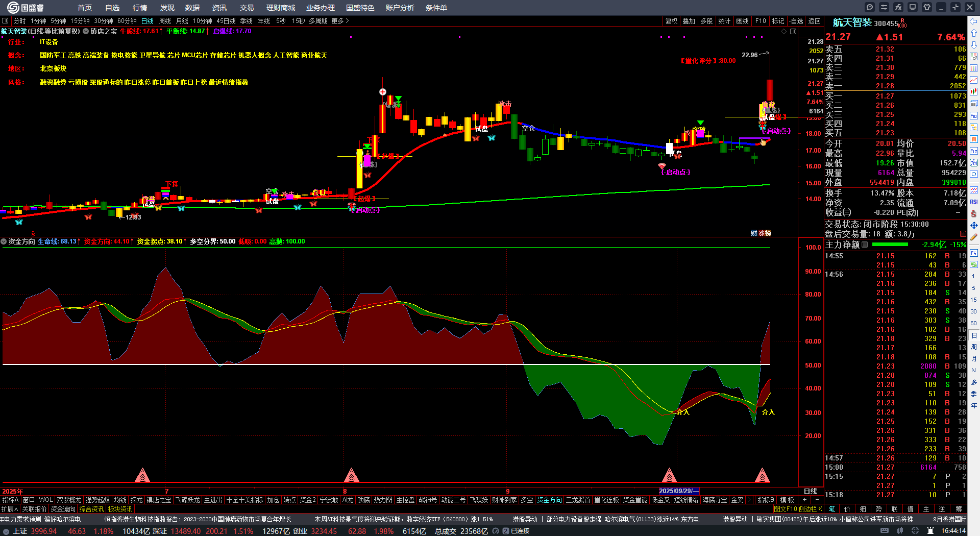The height and width of the screenshot is (536, 980).
Task: Click the 笔 tick detail tab
Action: click(832, 509)
